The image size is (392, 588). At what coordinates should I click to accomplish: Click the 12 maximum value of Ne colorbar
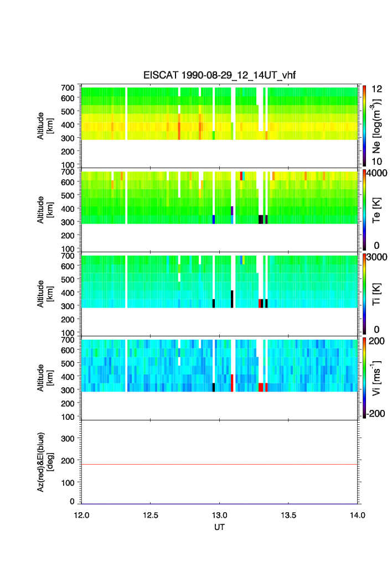[x=376, y=89]
